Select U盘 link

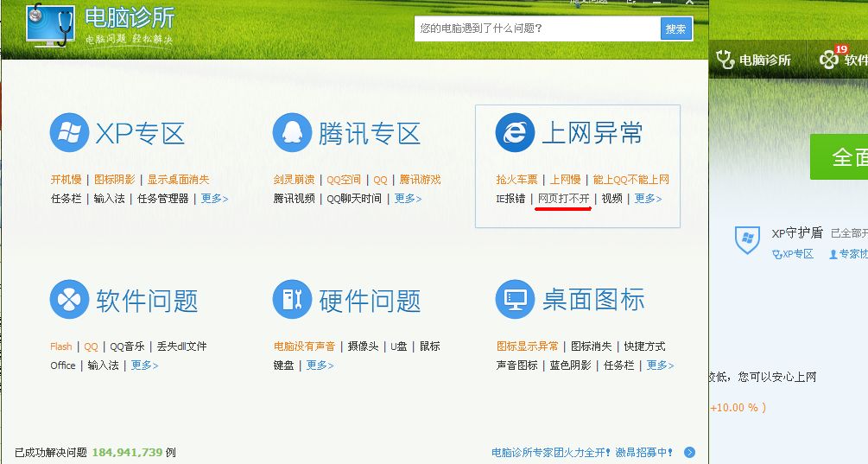pos(398,346)
